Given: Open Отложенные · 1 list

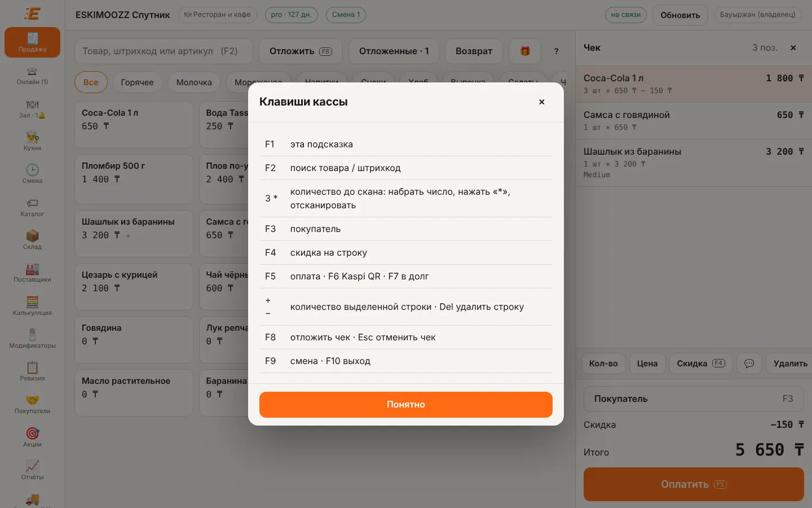Looking at the screenshot, I should [x=394, y=51].
